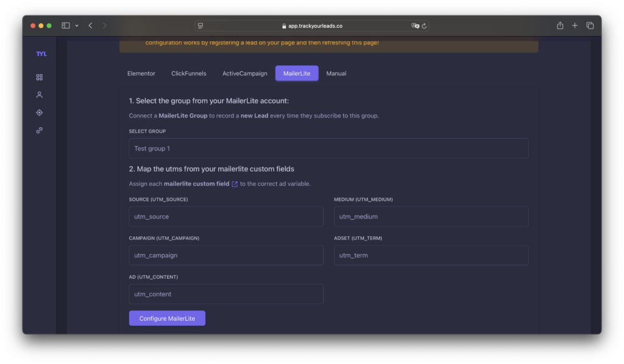Switch to the ActiveCampaign tab

(245, 74)
